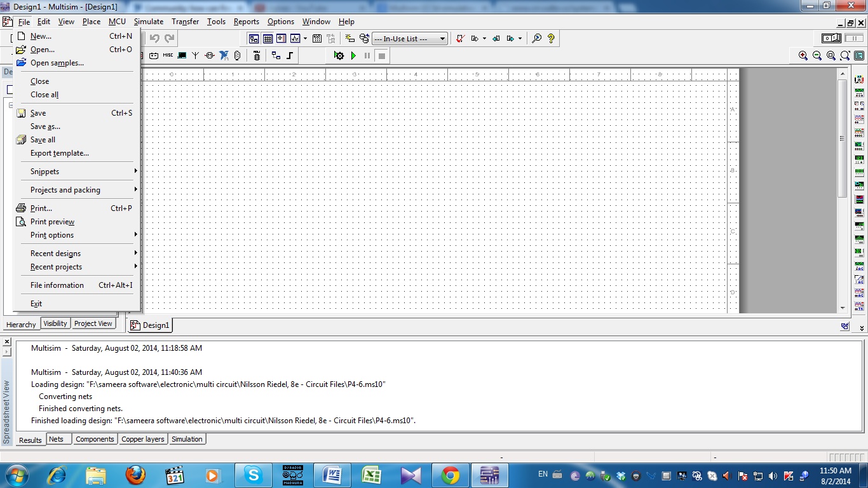Open the Simulate menu
868x488 pixels.
point(149,22)
